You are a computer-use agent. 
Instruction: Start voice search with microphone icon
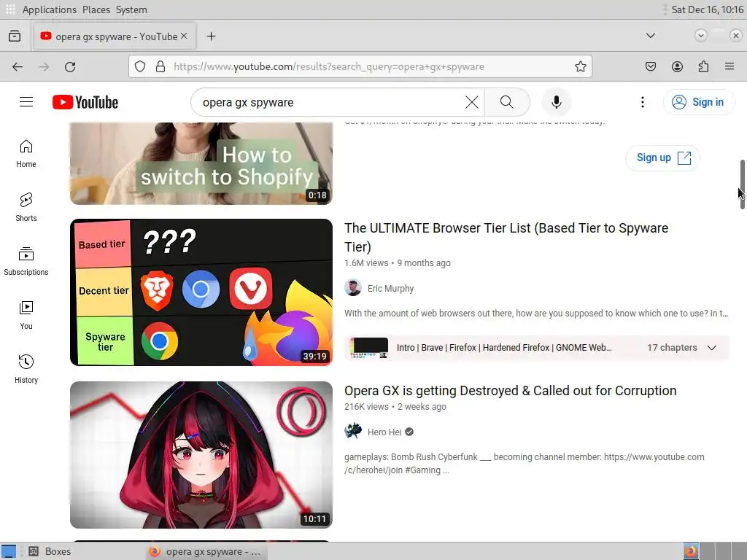coord(556,102)
